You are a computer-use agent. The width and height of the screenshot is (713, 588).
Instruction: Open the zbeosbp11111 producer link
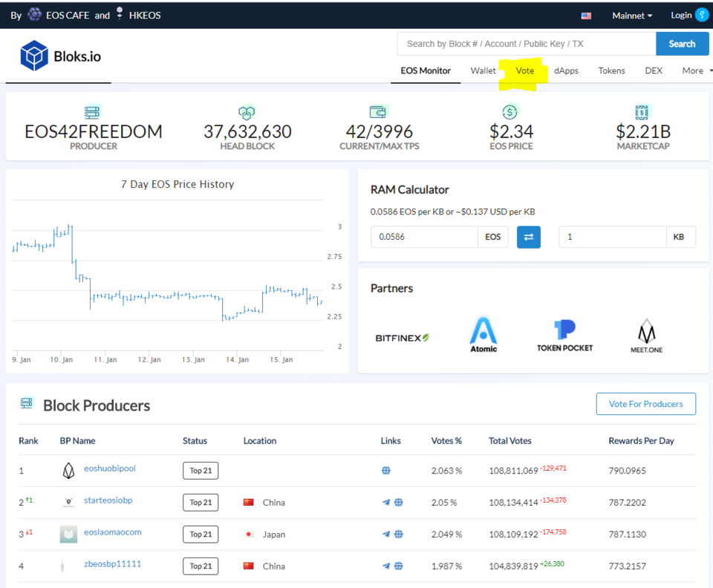tap(112, 564)
